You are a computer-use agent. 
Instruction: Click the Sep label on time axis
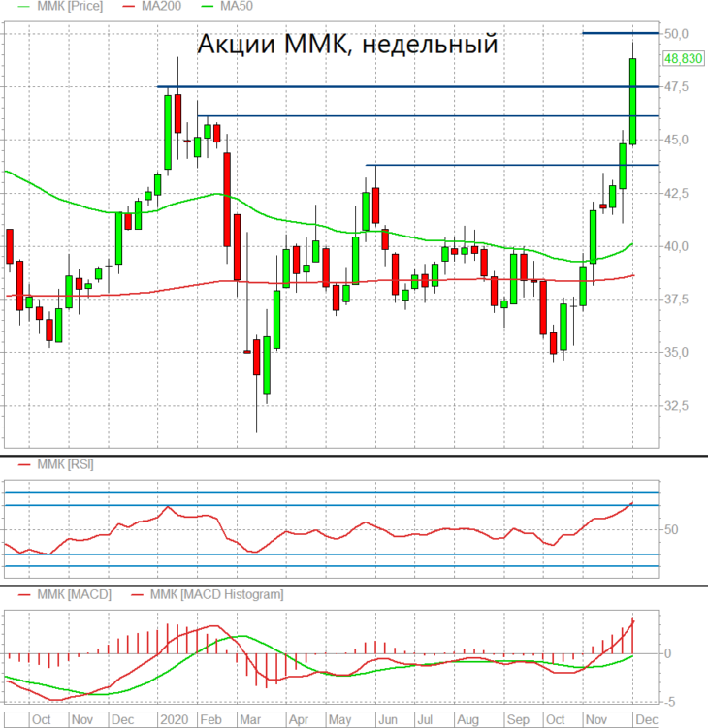pyautogui.click(x=518, y=719)
